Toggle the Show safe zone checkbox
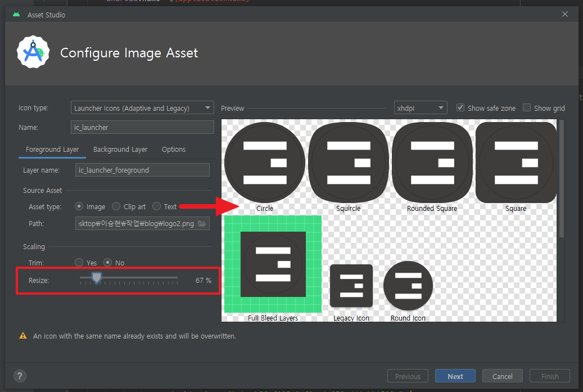The image size is (583, 392). pyautogui.click(x=460, y=107)
